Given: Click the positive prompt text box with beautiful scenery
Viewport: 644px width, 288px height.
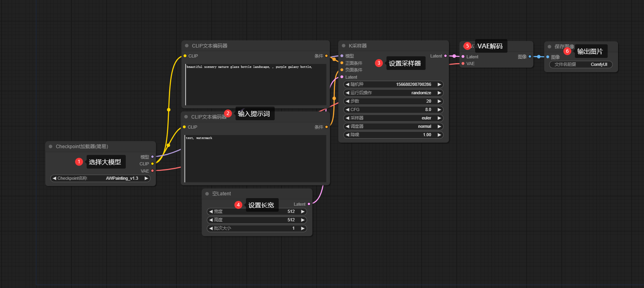Looking at the screenshot, I should 256,84.
